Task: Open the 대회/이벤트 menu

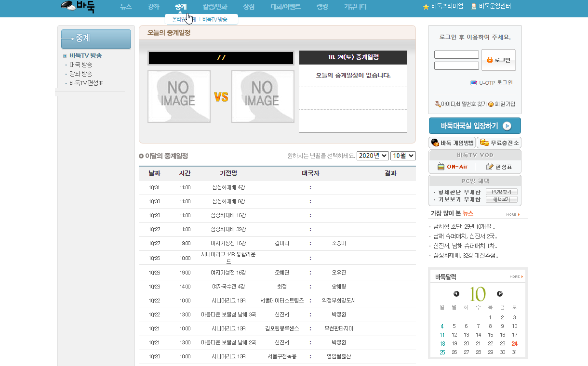Action: 286,7
